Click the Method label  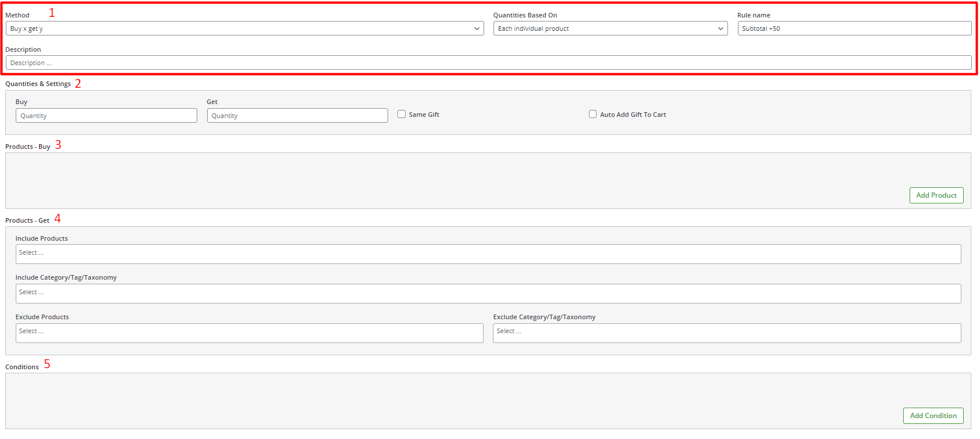pos(17,16)
